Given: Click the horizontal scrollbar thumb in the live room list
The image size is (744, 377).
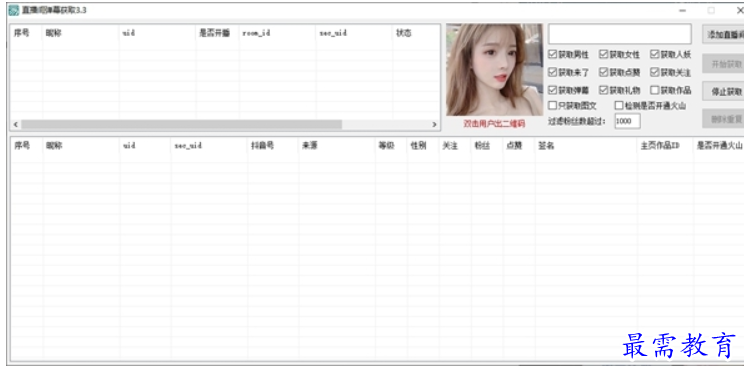Looking at the screenshot, I should pyautogui.click(x=181, y=124).
